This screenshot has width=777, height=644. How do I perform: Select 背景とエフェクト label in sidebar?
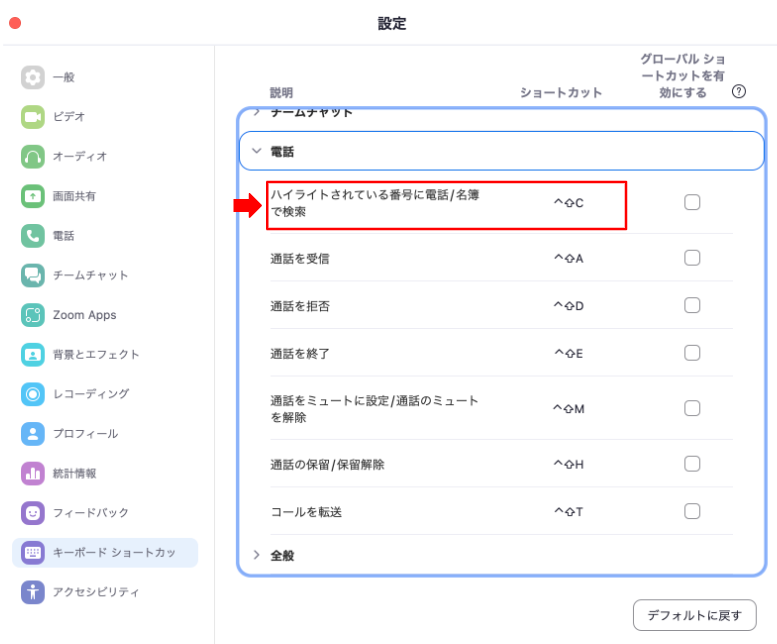[96, 355]
